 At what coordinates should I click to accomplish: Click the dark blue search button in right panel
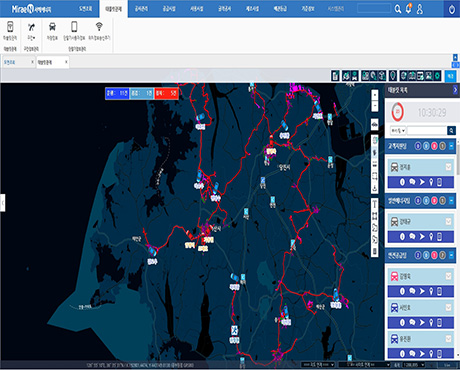point(451,130)
